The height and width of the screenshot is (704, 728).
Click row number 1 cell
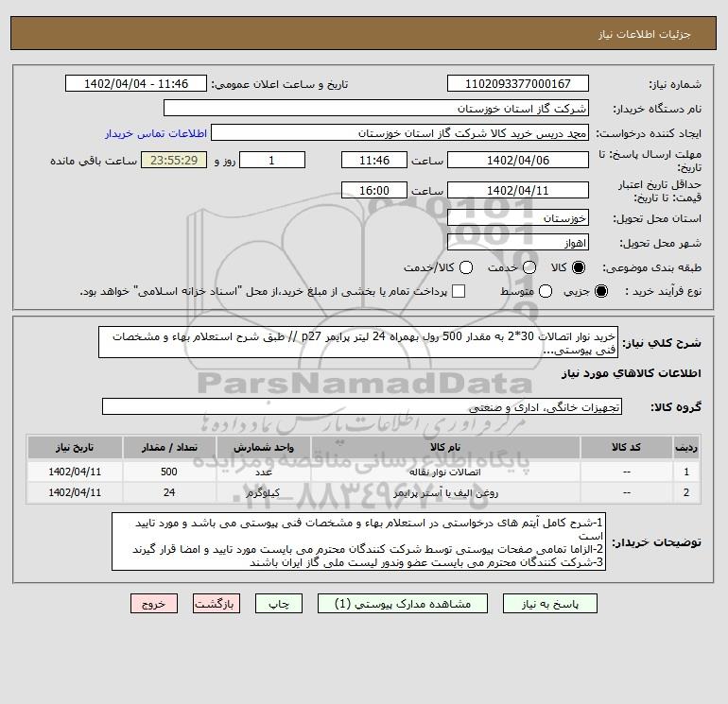[686, 472]
